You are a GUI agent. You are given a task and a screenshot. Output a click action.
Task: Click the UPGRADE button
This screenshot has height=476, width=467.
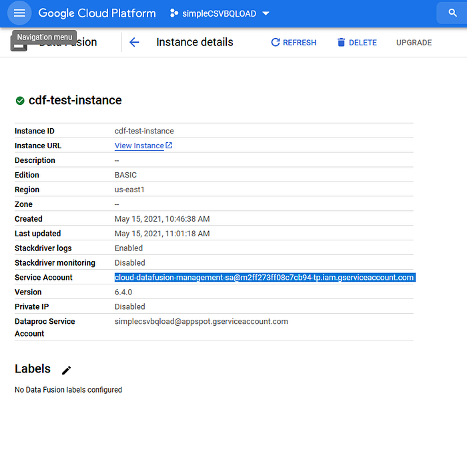click(414, 43)
